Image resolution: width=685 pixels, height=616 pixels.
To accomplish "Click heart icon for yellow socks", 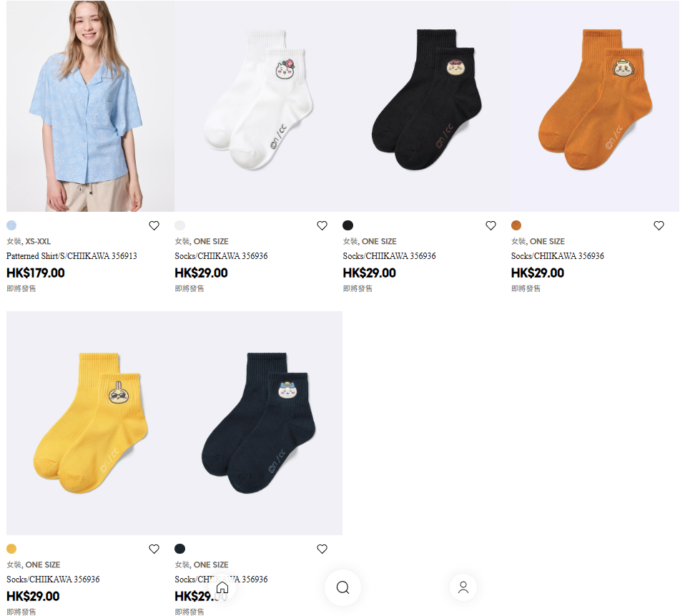I will pyautogui.click(x=154, y=549).
